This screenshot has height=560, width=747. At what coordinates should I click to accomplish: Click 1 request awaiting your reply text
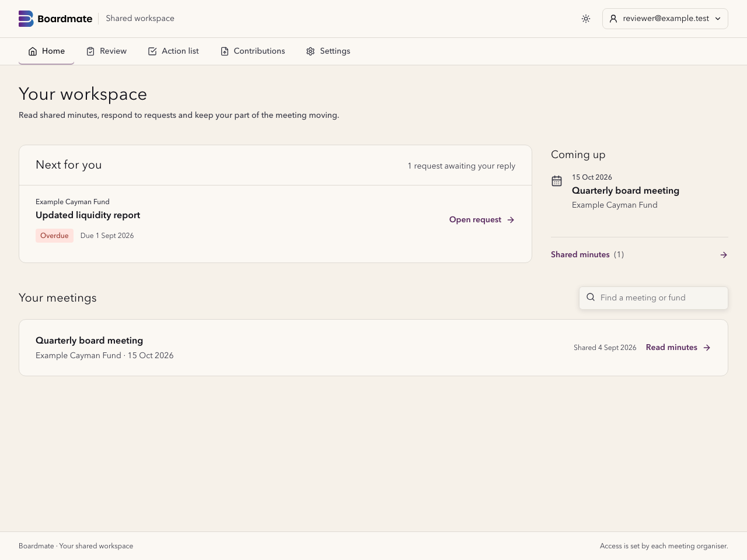[x=462, y=166]
